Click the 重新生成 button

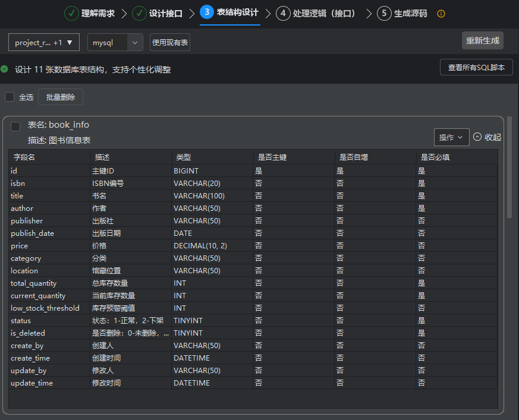[x=482, y=40]
